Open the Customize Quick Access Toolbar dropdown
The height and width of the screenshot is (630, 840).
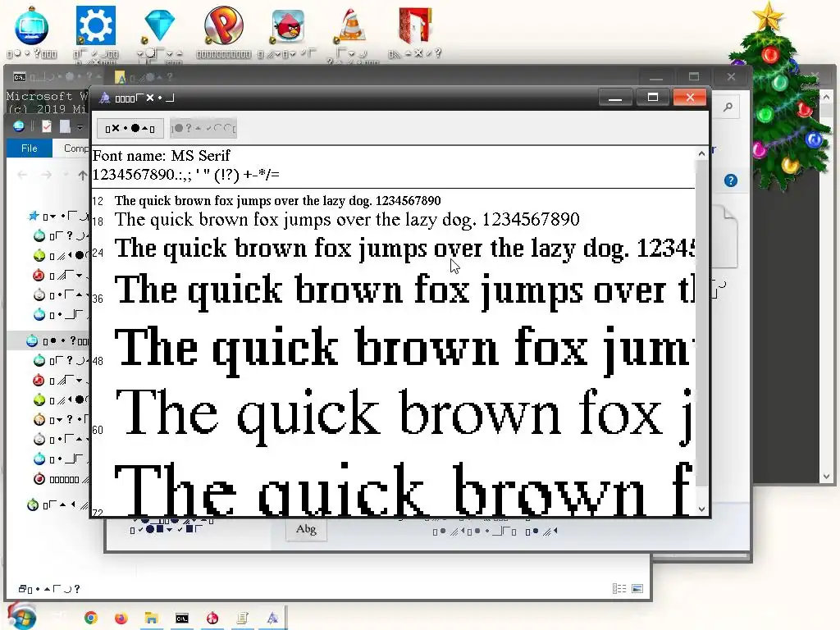coord(80,127)
